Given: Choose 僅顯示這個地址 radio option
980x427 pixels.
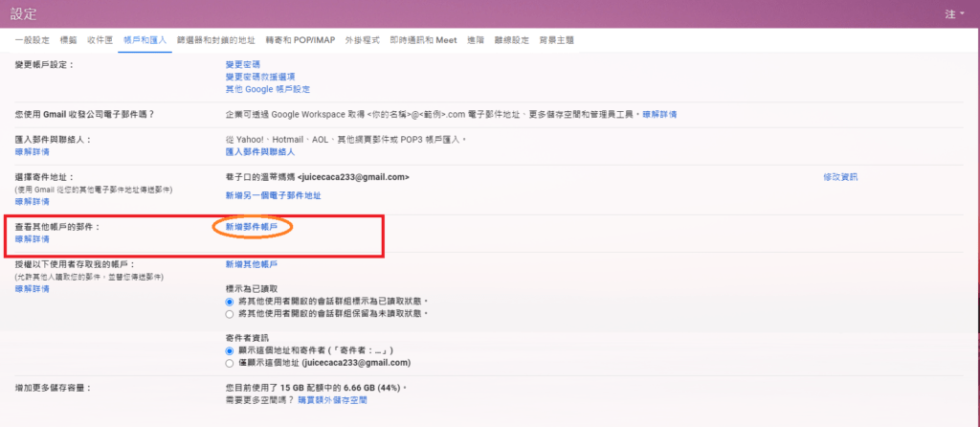Looking at the screenshot, I should click(x=229, y=364).
